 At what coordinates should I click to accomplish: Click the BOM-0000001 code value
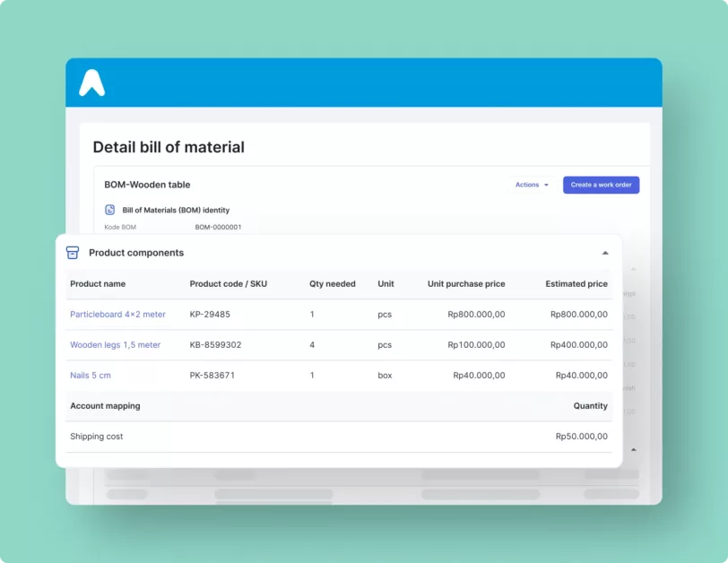(x=218, y=227)
